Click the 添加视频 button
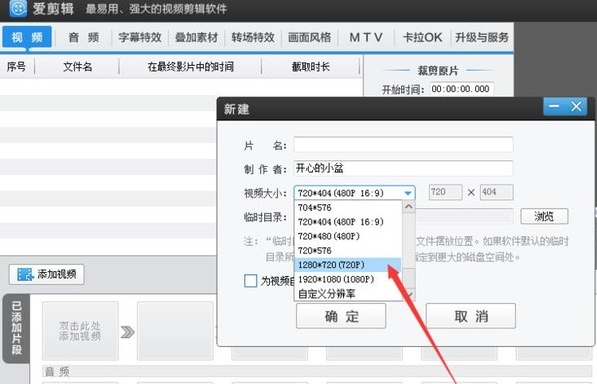The width and height of the screenshot is (597, 384). [46, 274]
